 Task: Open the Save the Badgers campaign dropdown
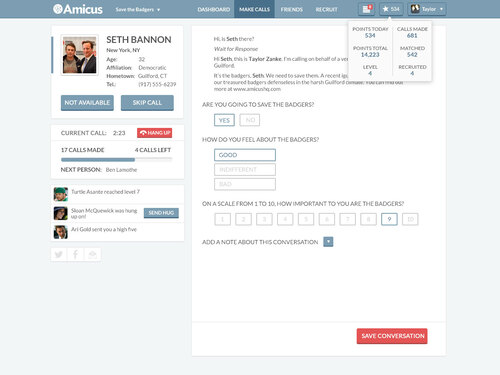pyautogui.click(x=138, y=9)
